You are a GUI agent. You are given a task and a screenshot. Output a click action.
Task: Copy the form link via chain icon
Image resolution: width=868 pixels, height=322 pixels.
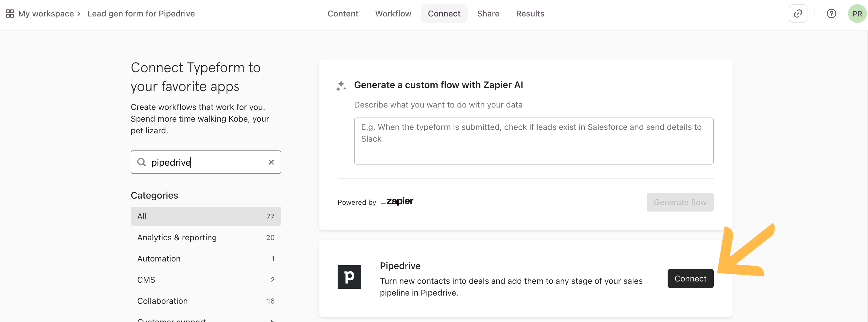pos(797,14)
